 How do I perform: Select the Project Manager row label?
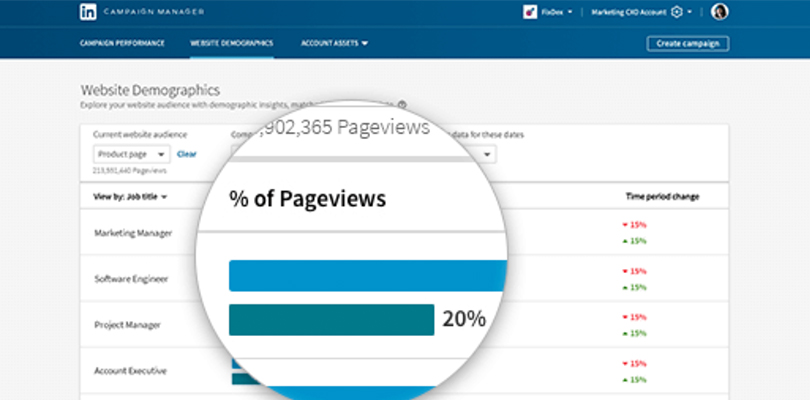tap(127, 325)
